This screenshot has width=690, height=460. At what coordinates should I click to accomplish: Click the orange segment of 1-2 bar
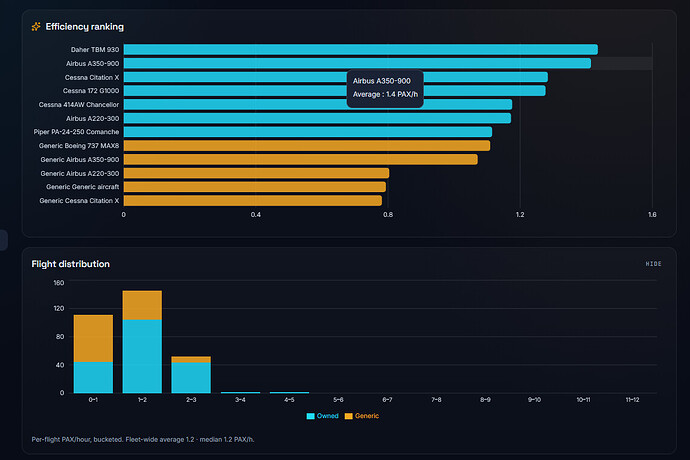click(x=142, y=305)
